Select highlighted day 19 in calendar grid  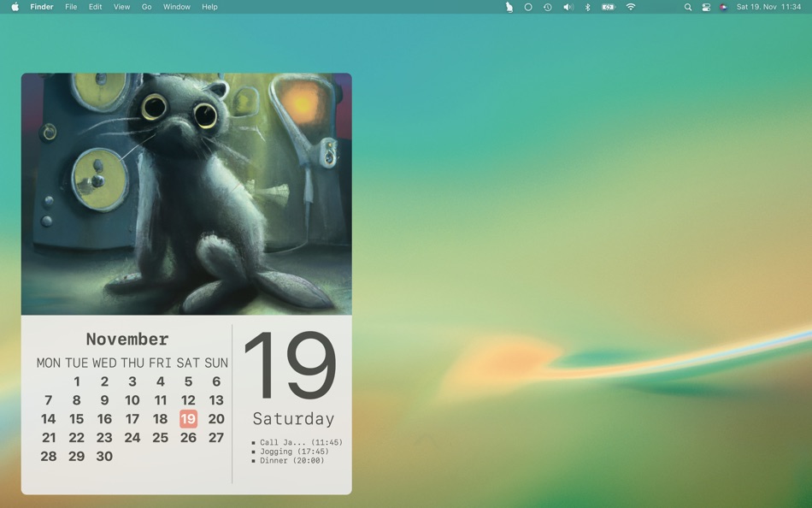point(189,419)
